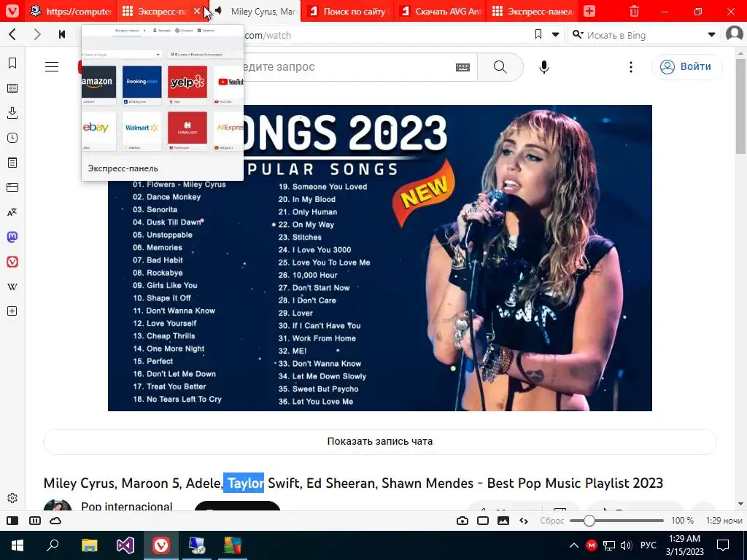The image size is (747, 560).
Task: Close the hovered Экспресс-панель tab
Action: click(x=197, y=11)
